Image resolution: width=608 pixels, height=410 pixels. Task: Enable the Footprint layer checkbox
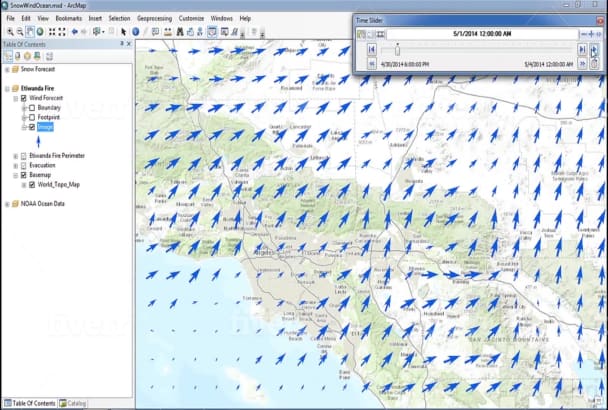[x=32, y=117]
